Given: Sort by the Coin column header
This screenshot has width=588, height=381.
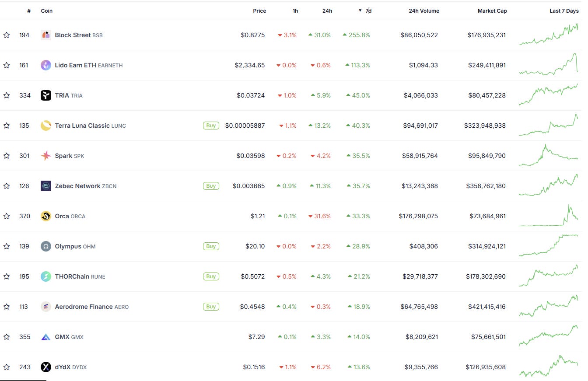Looking at the screenshot, I should [47, 11].
